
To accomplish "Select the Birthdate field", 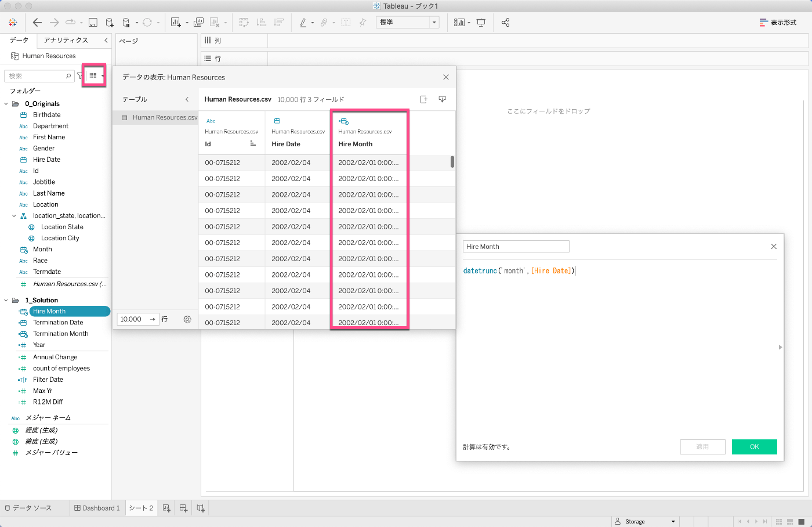I will pos(46,115).
